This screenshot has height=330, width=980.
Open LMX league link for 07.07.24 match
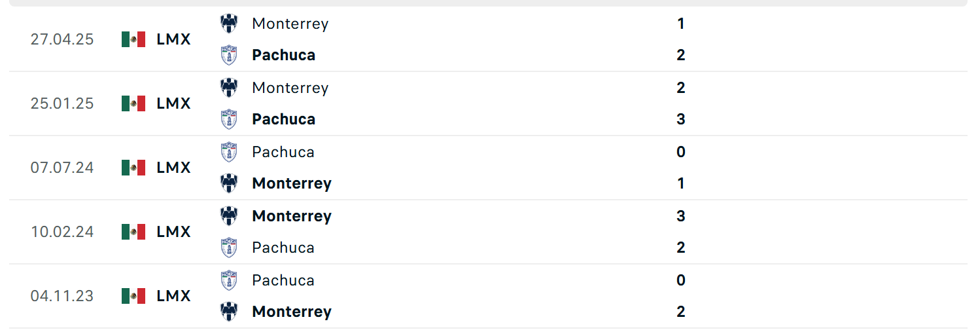pos(174,168)
